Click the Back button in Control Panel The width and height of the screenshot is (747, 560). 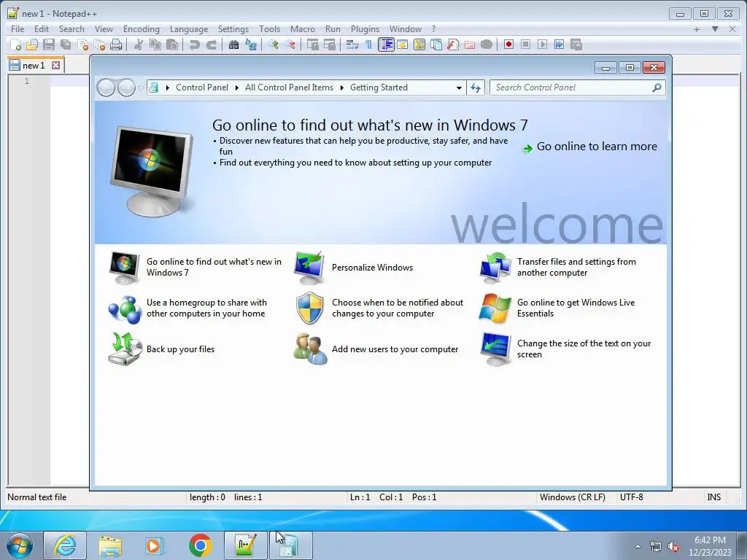[106, 87]
